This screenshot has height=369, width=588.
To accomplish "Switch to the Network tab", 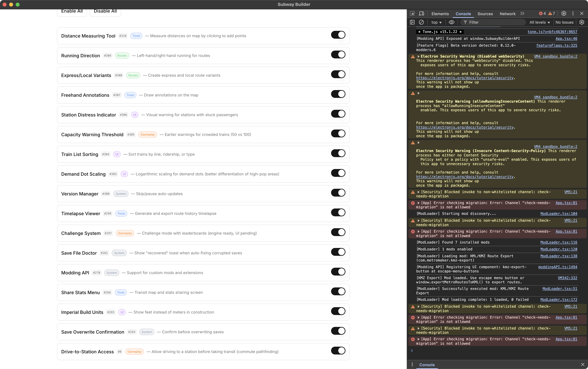I will click(x=507, y=14).
